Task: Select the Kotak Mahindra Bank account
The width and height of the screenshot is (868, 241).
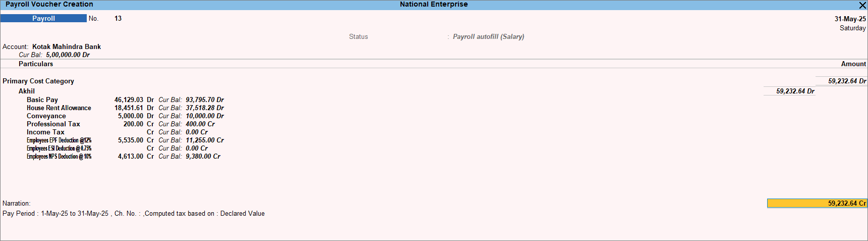Action: coord(67,46)
